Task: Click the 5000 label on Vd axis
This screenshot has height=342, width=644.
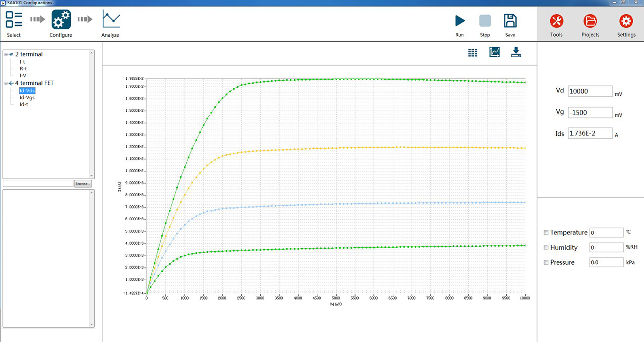Action: (336, 298)
